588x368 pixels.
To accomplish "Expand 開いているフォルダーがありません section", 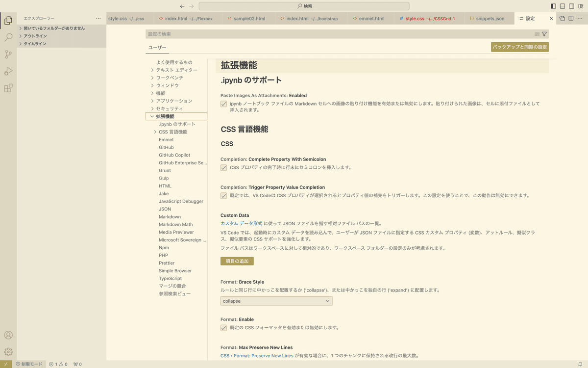I will coord(61,28).
